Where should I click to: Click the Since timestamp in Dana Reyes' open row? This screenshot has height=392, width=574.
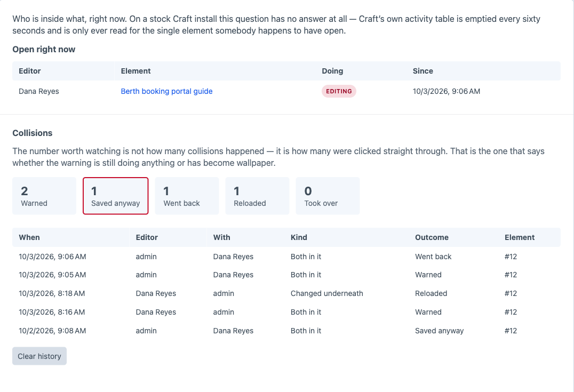tap(447, 91)
